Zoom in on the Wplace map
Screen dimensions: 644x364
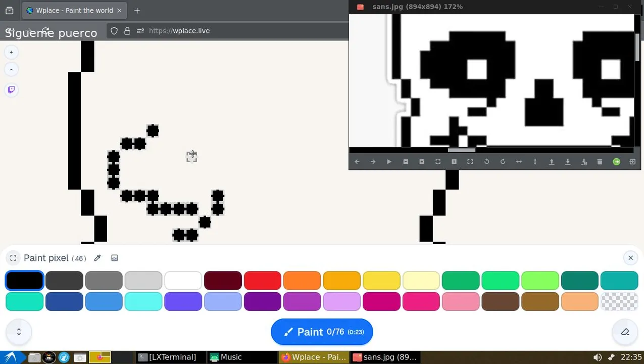point(11,52)
